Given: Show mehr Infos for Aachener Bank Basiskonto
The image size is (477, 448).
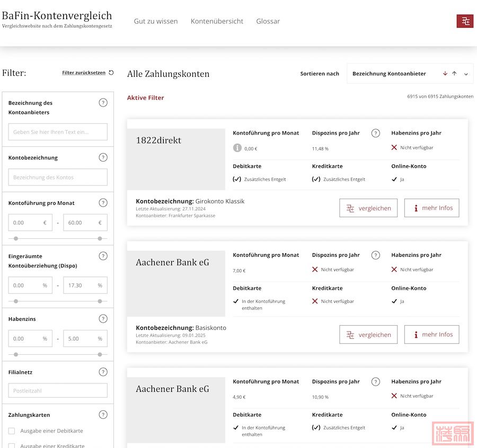Looking at the screenshot, I should click(431, 334).
